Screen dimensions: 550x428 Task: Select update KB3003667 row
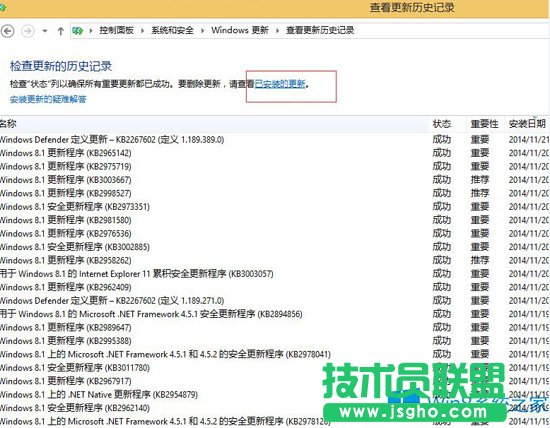[275, 180]
